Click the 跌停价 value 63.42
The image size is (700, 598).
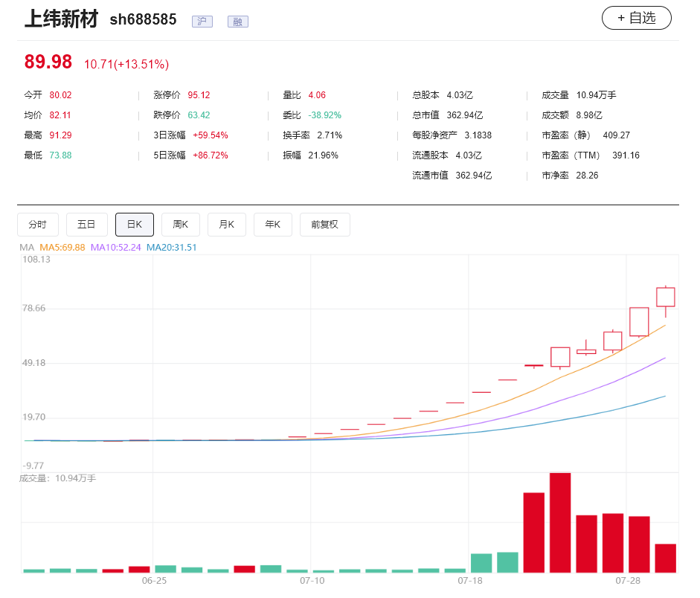(199, 115)
